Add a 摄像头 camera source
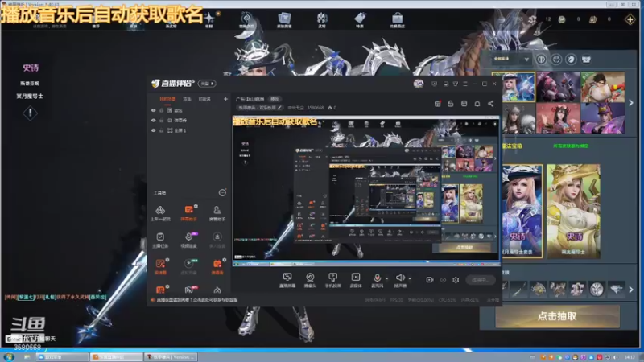Image resolution: width=644 pixels, height=362 pixels. 310,280
